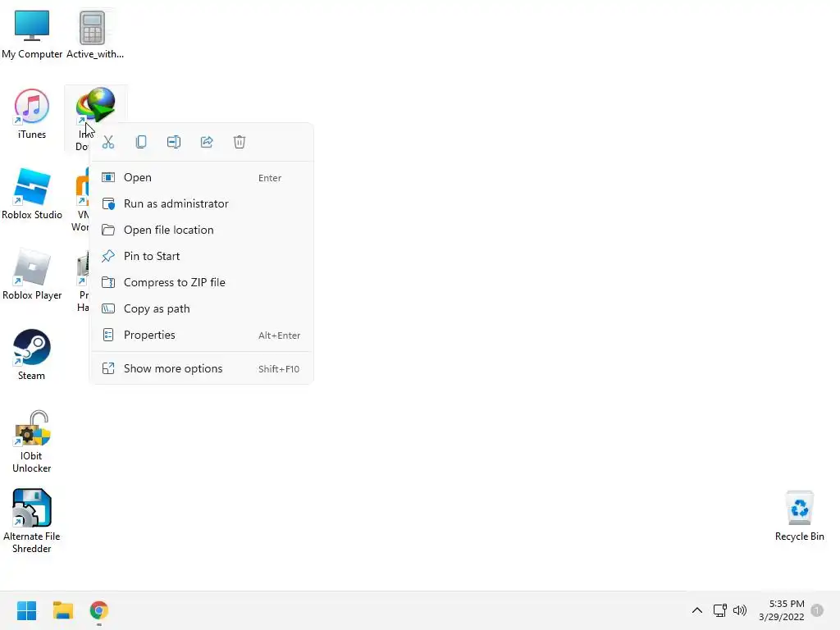Image resolution: width=840 pixels, height=630 pixels.
Task: Select the Steam desktop shortcut
Action: pos(32,354)
